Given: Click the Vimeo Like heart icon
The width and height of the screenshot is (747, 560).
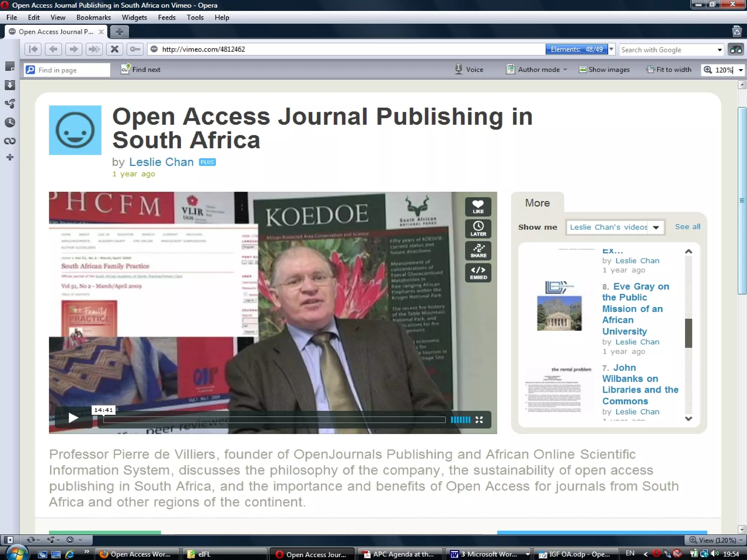Looking at the screenshot, I should pyautogui.click(x=478, y=206).
